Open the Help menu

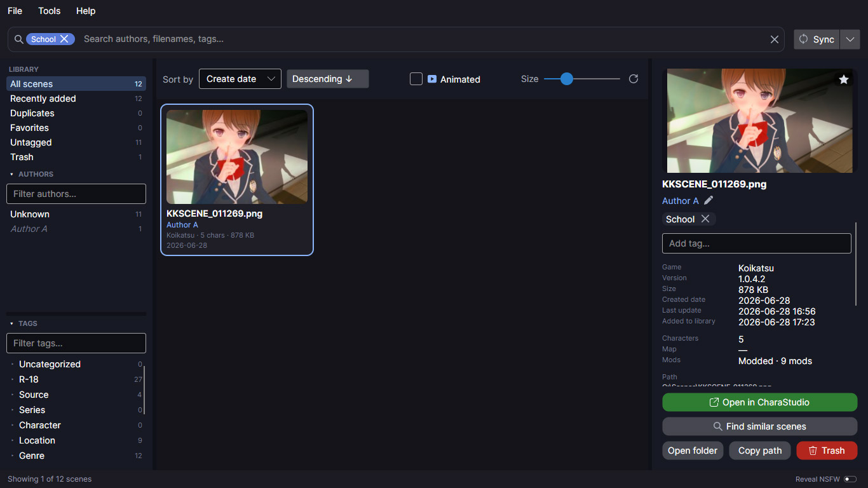coord(86,11)
